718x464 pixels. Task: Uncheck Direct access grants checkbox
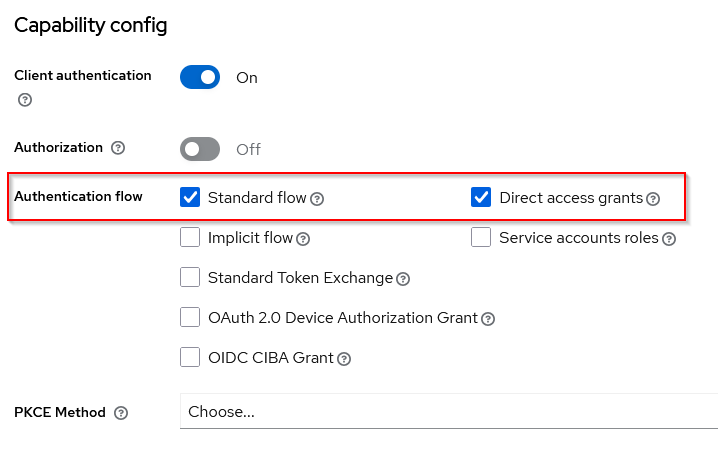(x=481, y=197)
